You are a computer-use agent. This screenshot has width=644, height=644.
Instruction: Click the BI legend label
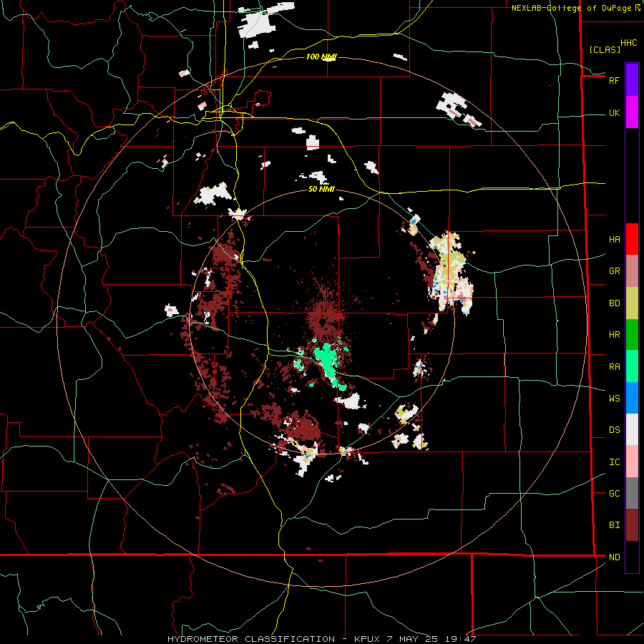[x=614, y=525]
